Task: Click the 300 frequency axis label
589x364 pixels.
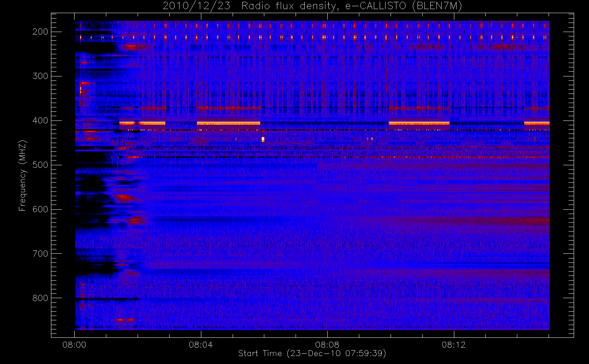Action: (x=40, y=76)
